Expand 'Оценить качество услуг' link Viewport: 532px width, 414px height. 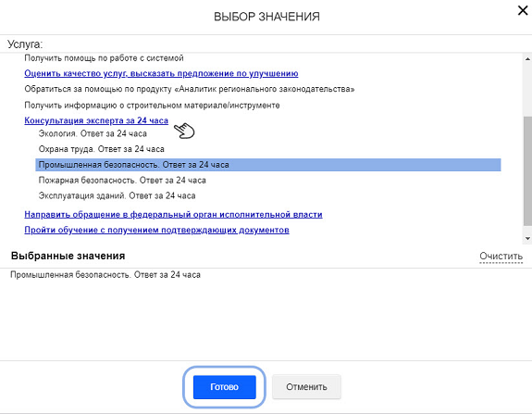(161, 73)
